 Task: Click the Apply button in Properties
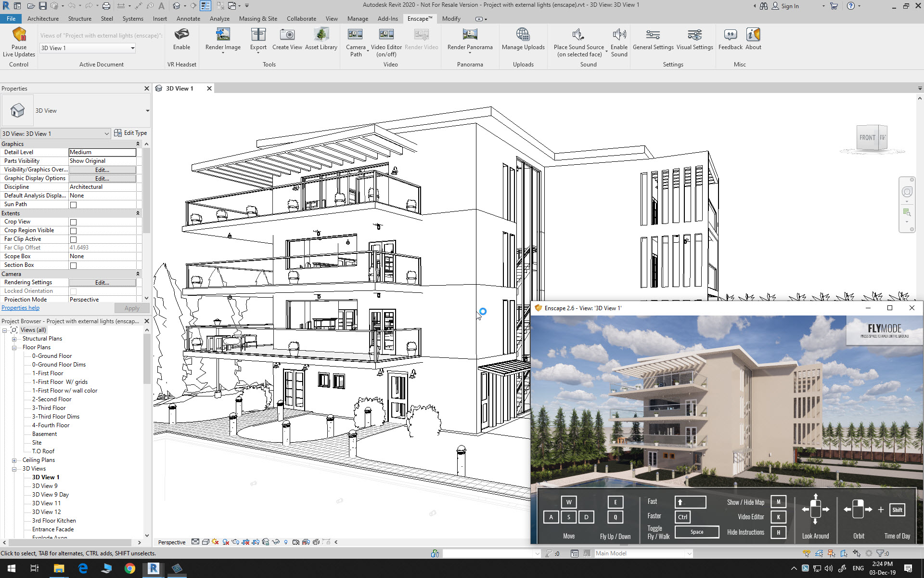130,308
